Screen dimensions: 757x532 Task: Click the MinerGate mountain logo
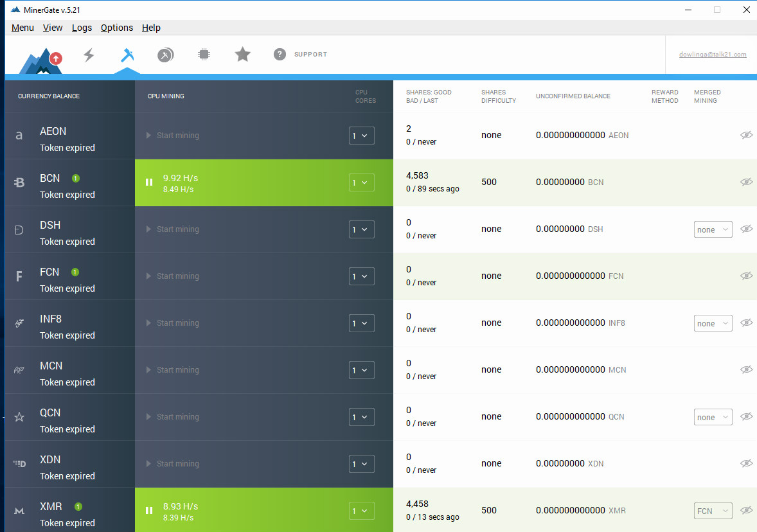[x=41, y=60]
